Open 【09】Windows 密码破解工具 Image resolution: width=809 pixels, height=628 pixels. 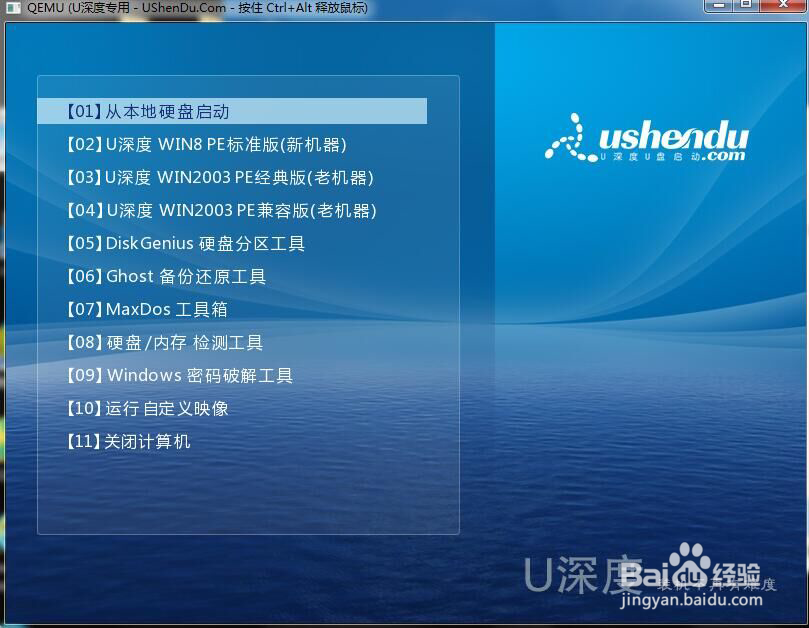pos(179,375)
